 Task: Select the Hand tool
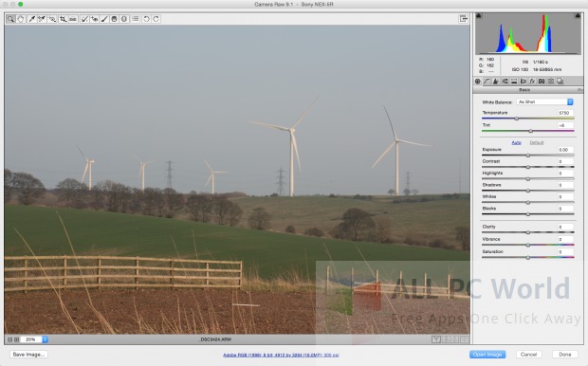(x=21, y=19)
